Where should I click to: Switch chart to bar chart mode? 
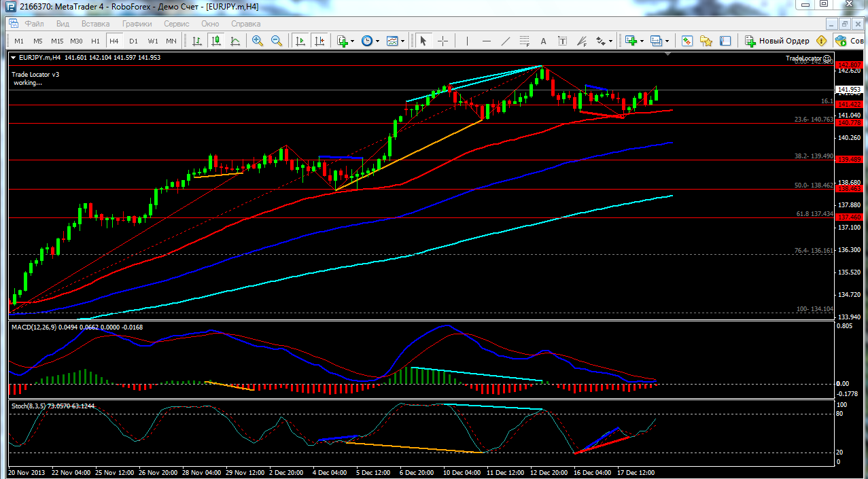(197, 41)
